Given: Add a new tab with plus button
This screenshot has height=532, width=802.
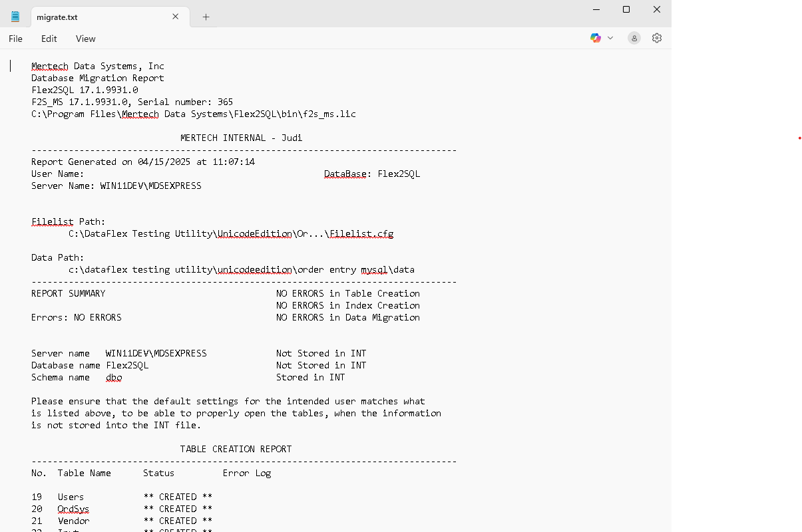Looking at the screenshot, I should [x=206, y=17].
